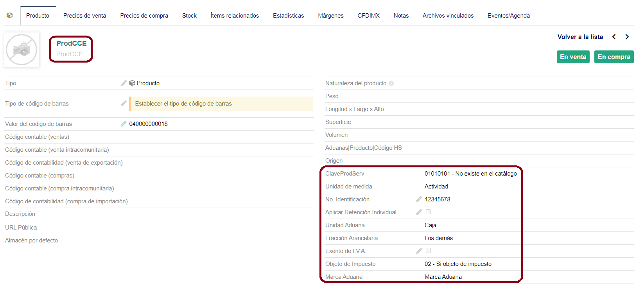Open the CFDIMX tab

(368, 16)
